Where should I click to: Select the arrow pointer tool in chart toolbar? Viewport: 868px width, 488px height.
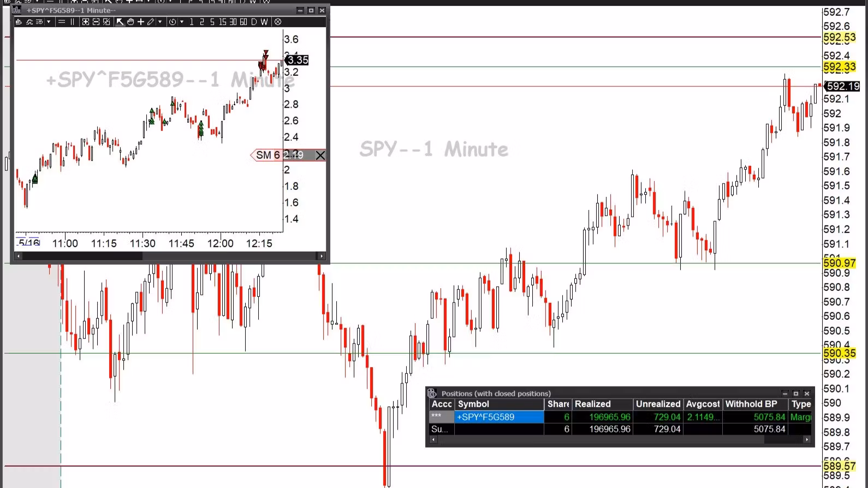tap(120, 22)
